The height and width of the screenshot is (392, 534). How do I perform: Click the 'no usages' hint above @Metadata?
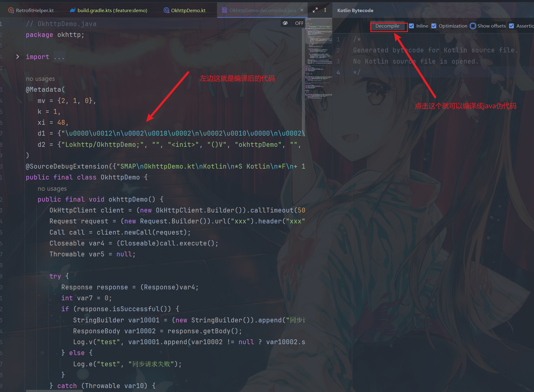pyautogui.click(x=40, y=79)
